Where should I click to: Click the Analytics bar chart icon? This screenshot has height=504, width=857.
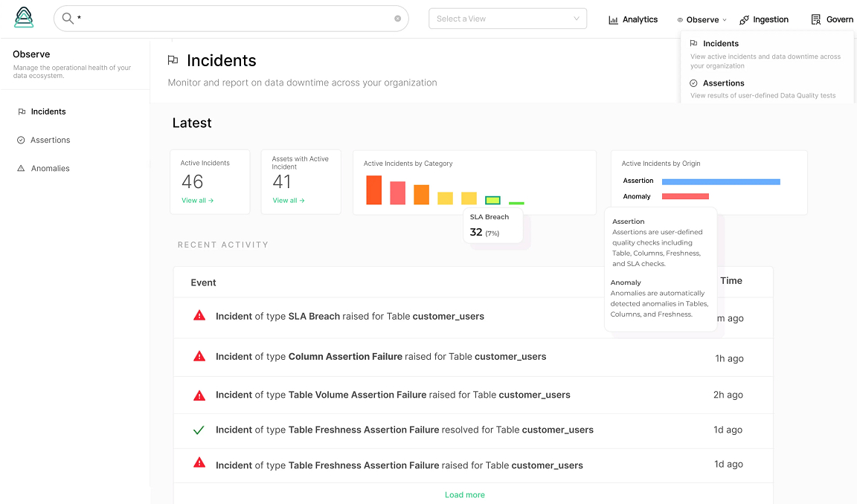(613, 20)
